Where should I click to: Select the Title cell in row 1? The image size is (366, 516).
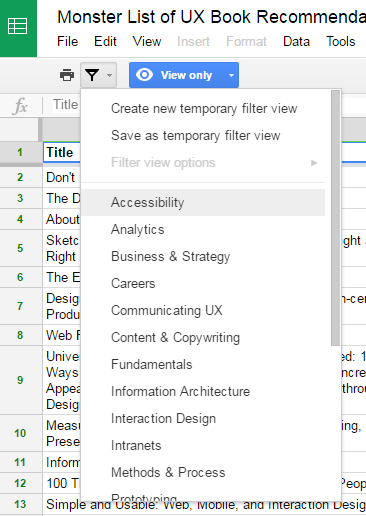click(x=62, y=152)
